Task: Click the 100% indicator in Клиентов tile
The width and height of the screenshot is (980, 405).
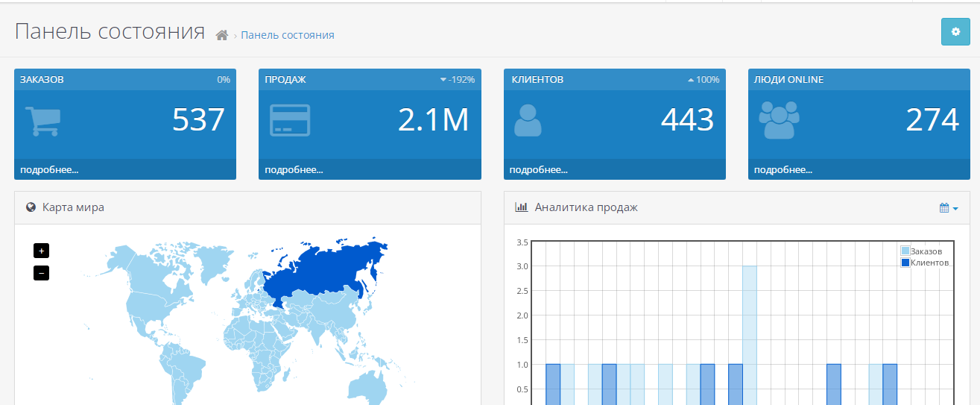Action: [x=704, y=80]
